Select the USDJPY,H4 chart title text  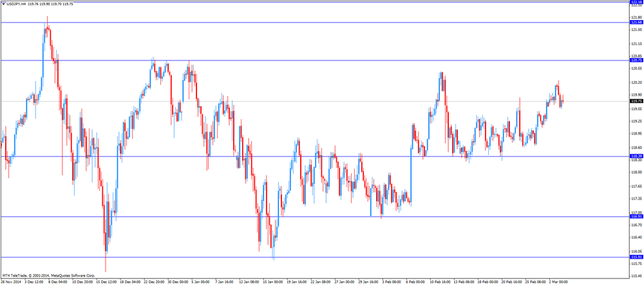coord(16,4)
